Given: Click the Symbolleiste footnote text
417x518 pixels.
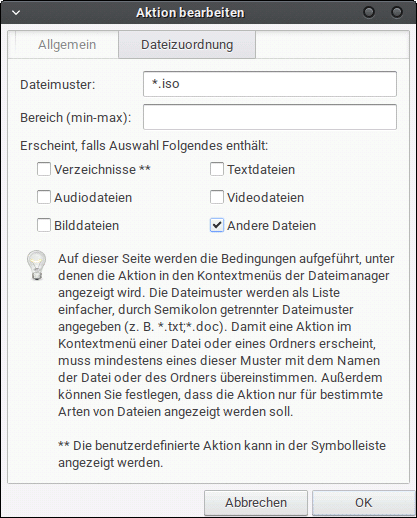Looking at the screenshot, I should tap(222, 454).
